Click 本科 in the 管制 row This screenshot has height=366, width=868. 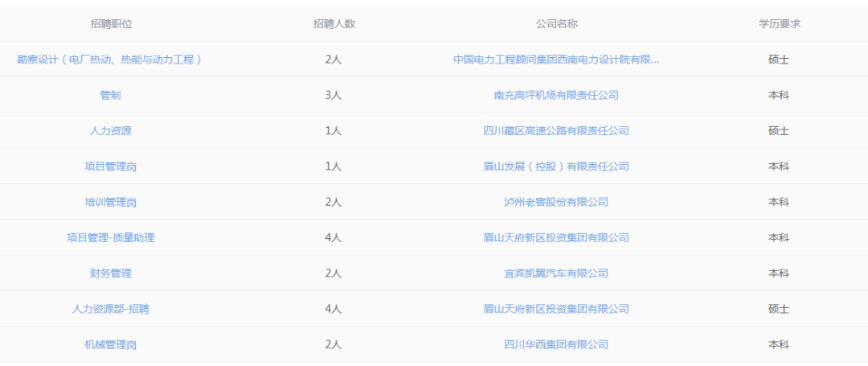point(779,95)
